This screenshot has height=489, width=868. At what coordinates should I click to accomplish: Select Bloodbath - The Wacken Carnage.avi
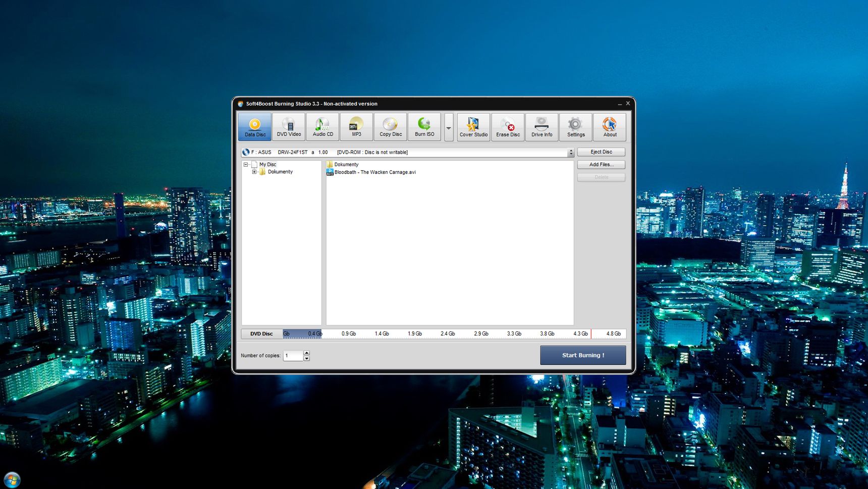click(x=375, y=172)
